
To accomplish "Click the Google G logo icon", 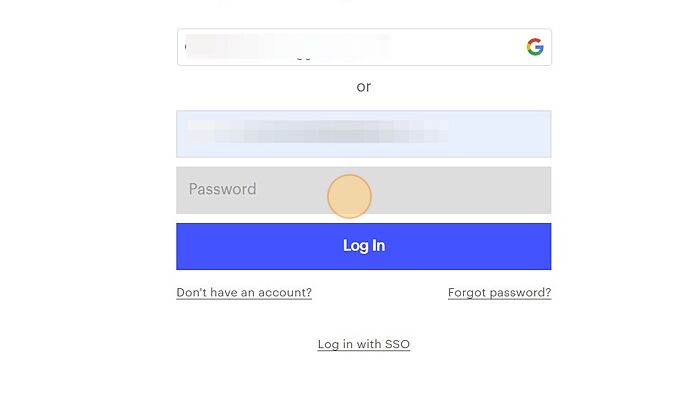I will coord(535,47).
